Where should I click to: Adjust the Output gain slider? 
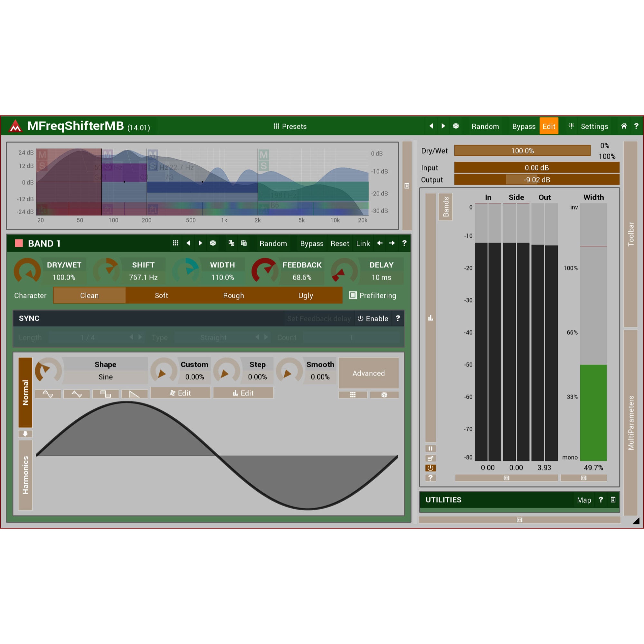tap(537, 180)
